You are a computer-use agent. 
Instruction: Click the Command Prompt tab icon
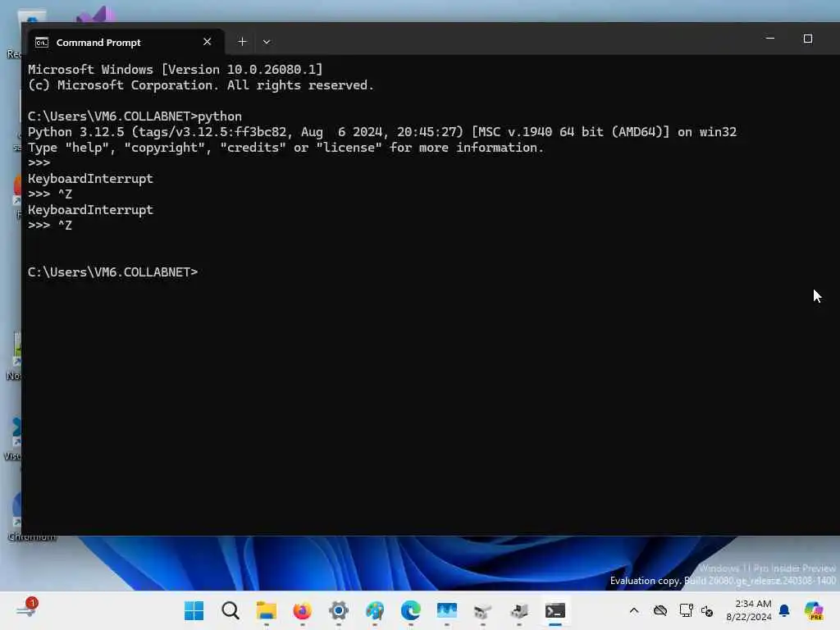[x=42, y=43]
